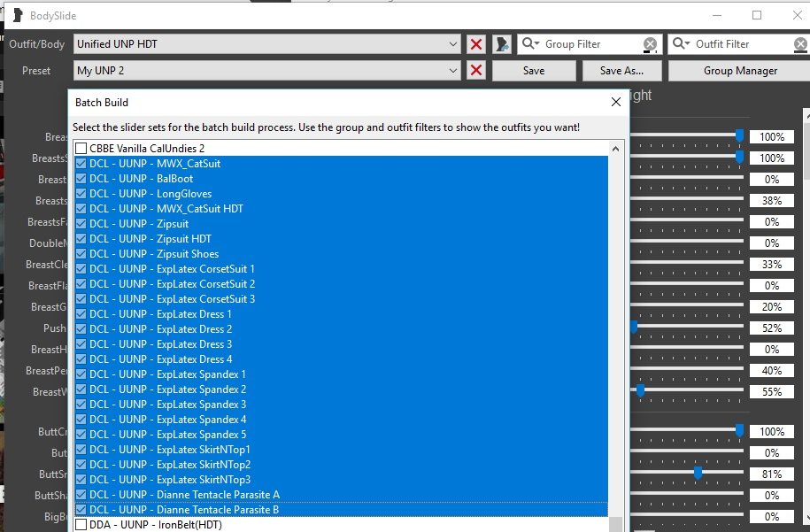Uncheck DCL - UUNP - Zipsuit Shoes

tap(81, 253)
